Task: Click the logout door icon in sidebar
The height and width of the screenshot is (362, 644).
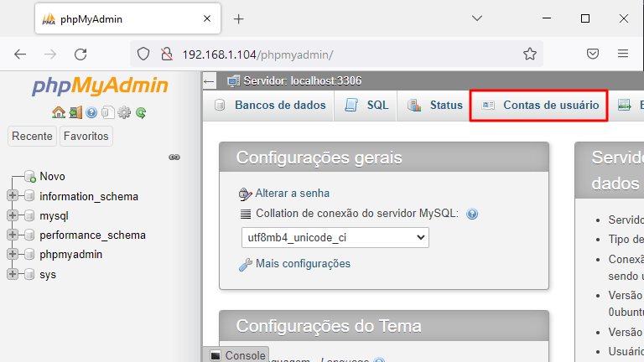Action: (x=75, y=112)
